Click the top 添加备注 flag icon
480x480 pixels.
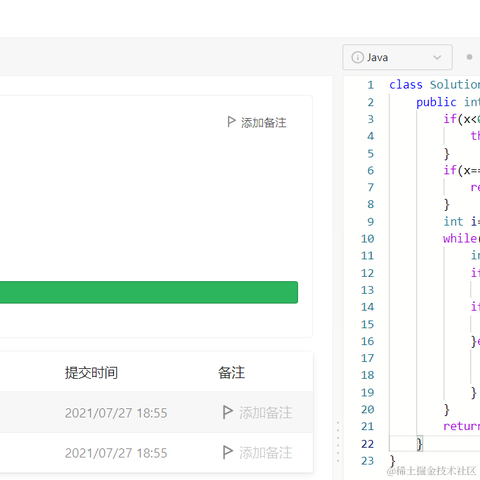click(231, 122)
